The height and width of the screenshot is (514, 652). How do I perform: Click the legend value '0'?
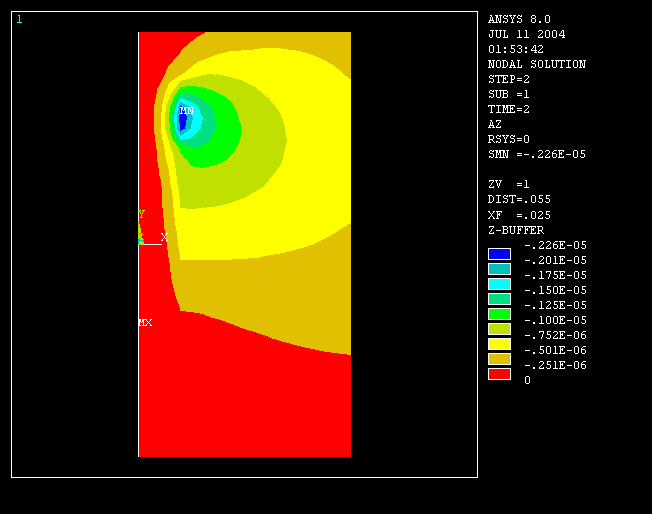527,380
